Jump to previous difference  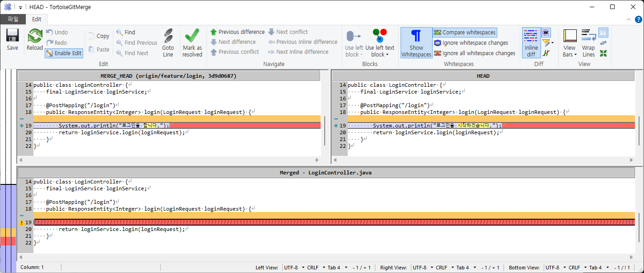pos(237,32)
